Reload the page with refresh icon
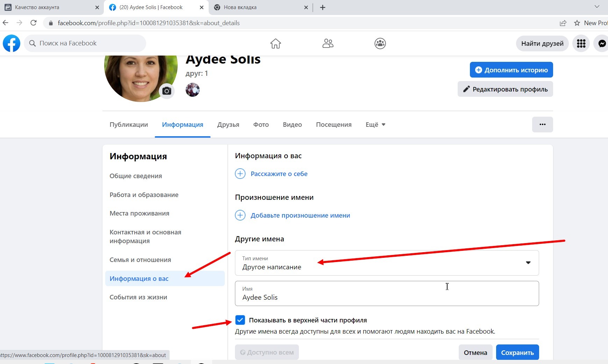The image size is (608, 364). (x=34, y=23)
